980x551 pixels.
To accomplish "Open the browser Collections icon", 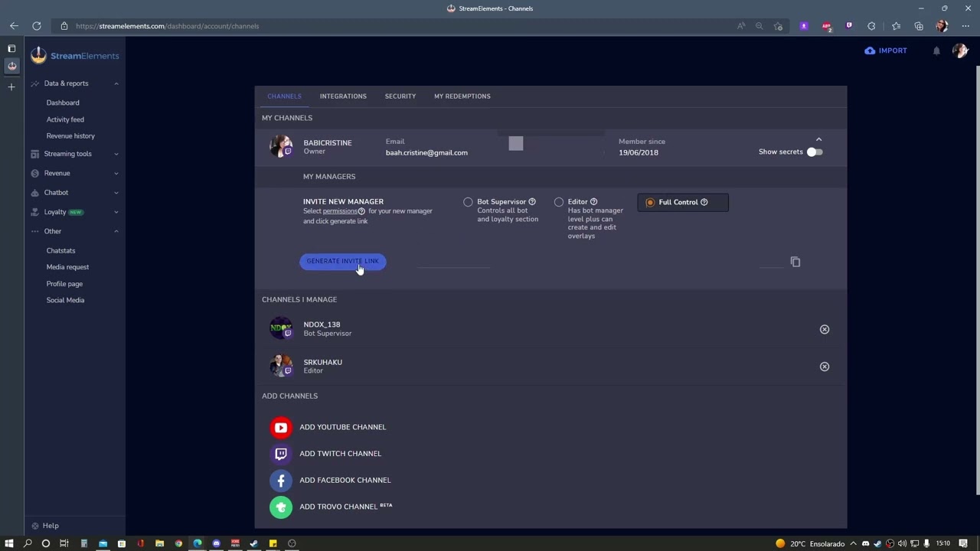I will pos(919,26).
